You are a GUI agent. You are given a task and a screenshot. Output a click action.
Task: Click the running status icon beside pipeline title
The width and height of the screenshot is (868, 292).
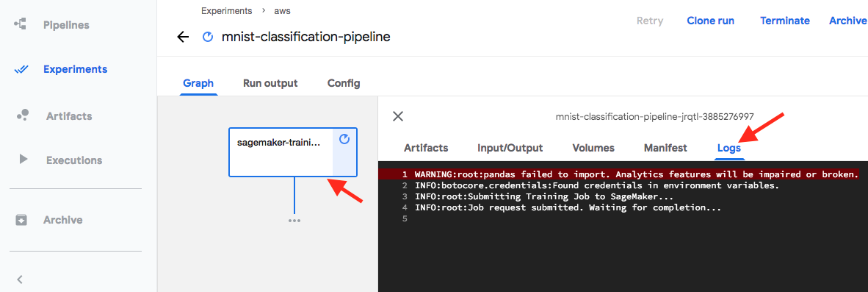[x=208, y=37]
